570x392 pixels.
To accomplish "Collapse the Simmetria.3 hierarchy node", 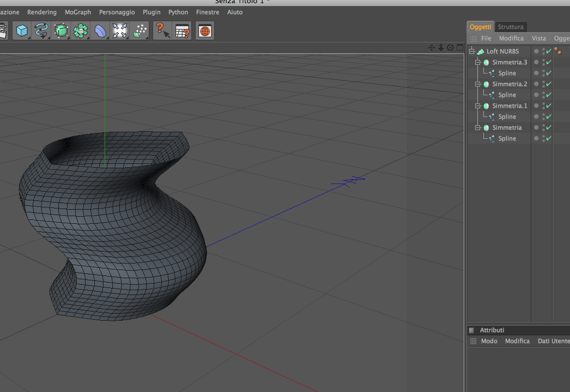I will click(478, 62).
